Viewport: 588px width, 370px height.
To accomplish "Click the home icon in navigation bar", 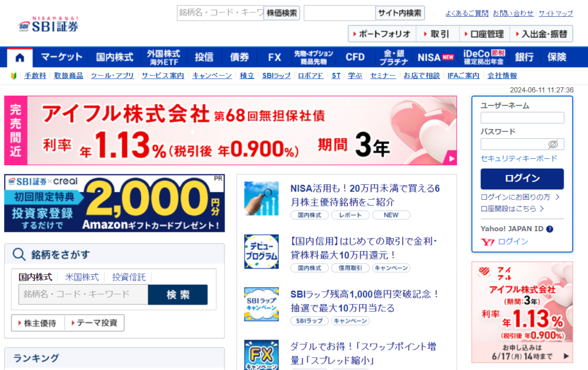I will [20, 57].
